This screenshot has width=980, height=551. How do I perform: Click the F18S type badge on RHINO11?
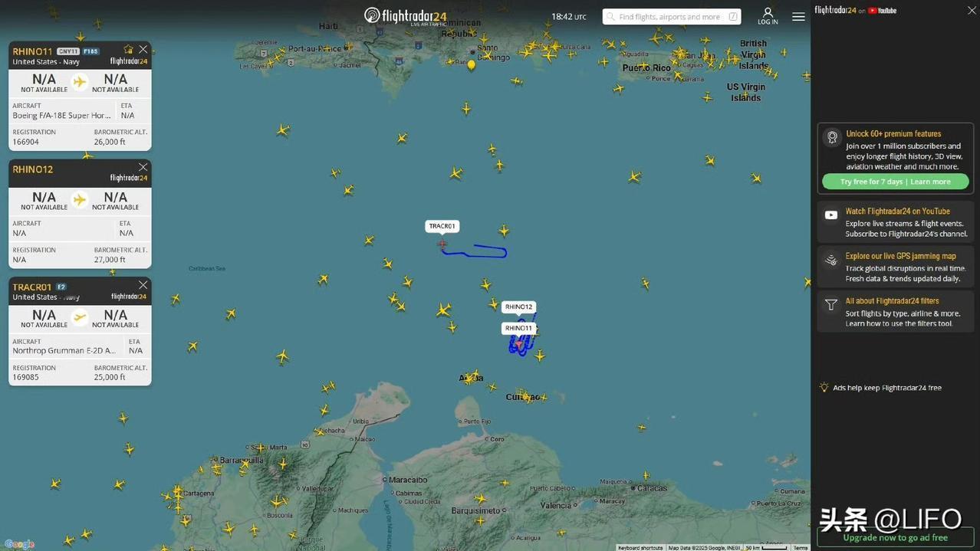click(90, 51)
